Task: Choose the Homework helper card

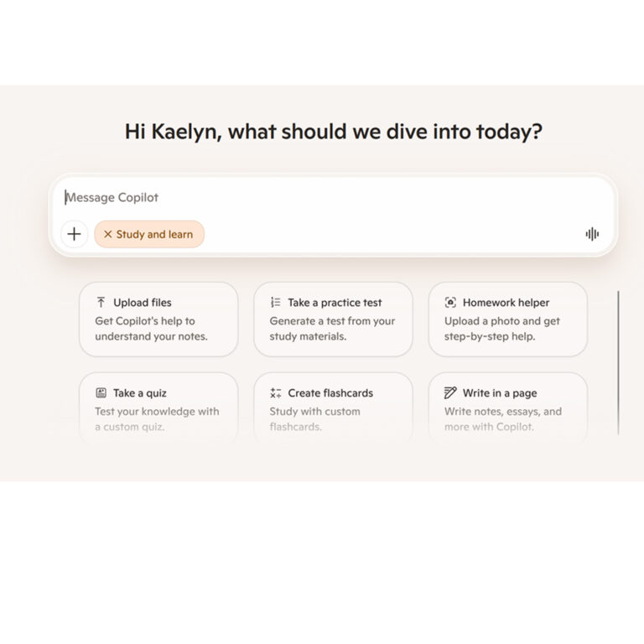Action: [507, 319]
